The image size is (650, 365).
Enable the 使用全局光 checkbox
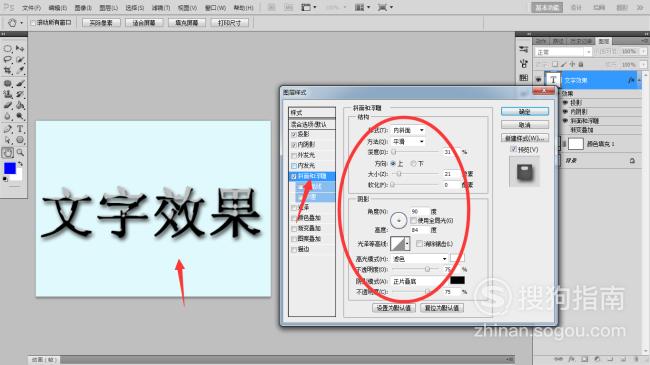413,220
